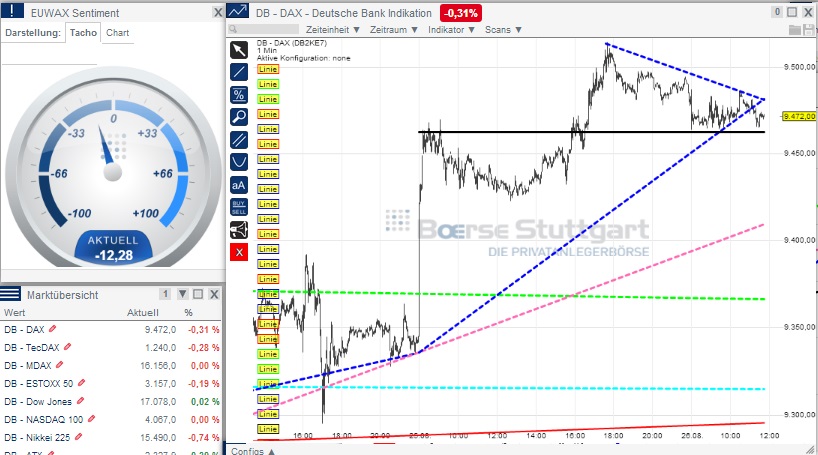
Task: Click the floppy disk save icon
Action: (809, 30)
